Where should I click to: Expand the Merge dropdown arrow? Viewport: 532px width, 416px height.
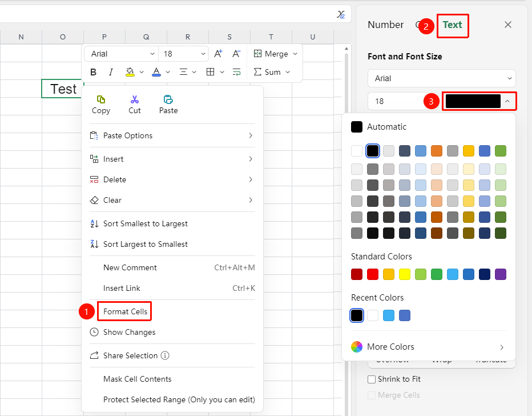tap(295, 54)
